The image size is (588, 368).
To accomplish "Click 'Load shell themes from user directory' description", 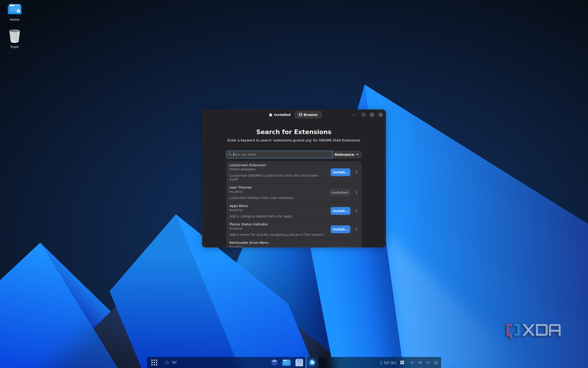I will [x=262, y=198].
